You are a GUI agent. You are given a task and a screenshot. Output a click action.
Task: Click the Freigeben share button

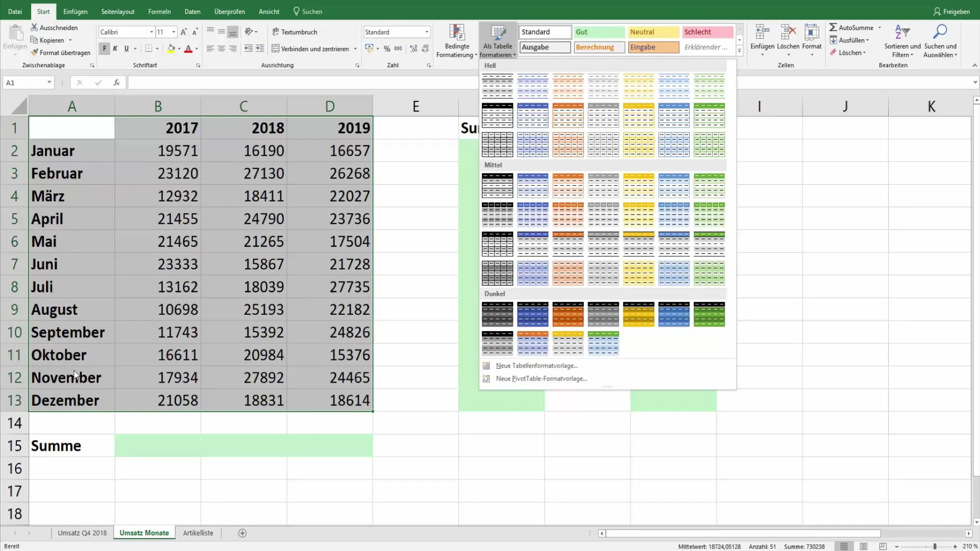pos(951,11)
